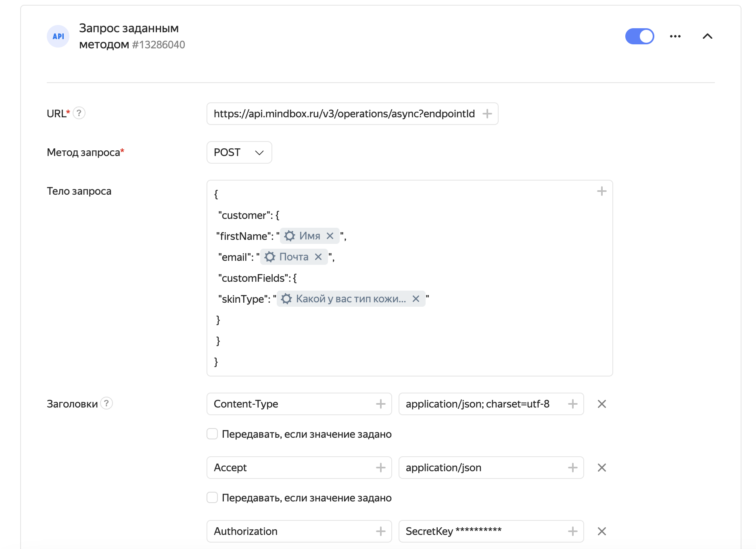Click the application/json; charset=utf-8 value field
Image resolution: width=756 pixels, height=549 pixels.
pyautogui.click(x=491, y=404)
